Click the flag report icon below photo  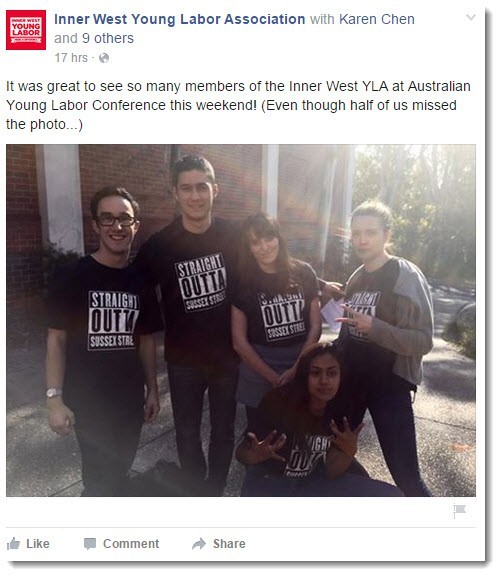pos(459,511)
